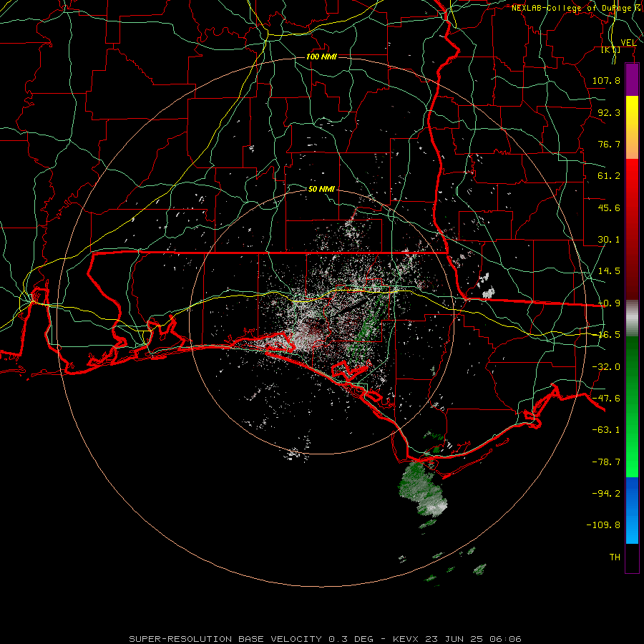Viewport: 644px width, 644px height.
Task: Click the -109.8 velocity scale value
Action: pyautogui.click(x=603, y=525)
